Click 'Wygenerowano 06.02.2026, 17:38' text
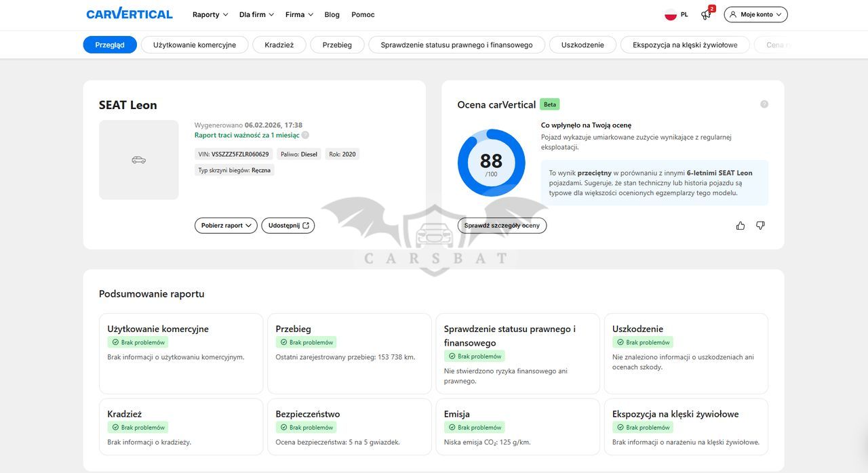 [248, 125]
